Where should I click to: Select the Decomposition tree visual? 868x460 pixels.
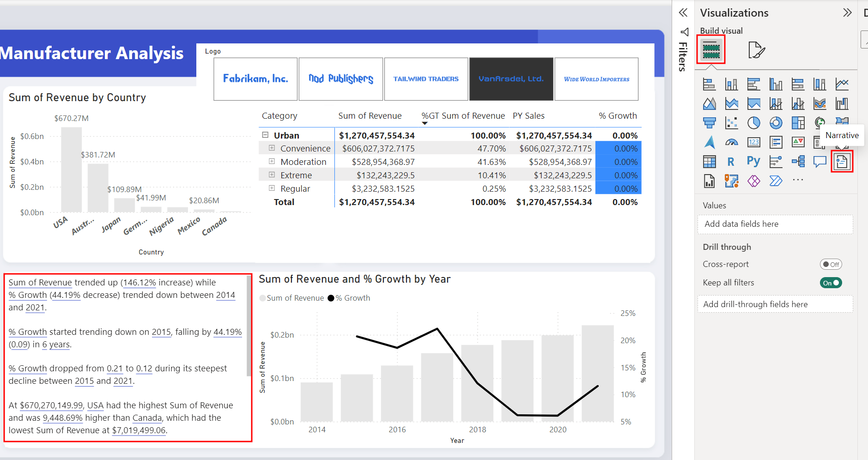(x=798, y=162)
